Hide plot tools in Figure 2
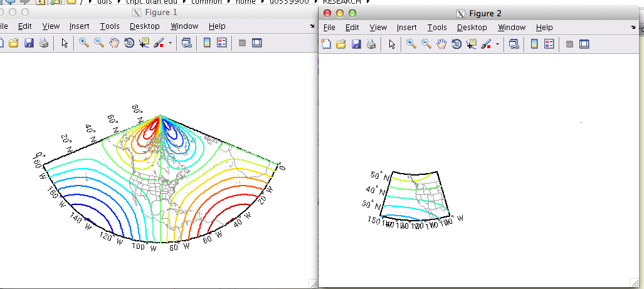The height and width of the screenshot is (289, 644). 569,44
